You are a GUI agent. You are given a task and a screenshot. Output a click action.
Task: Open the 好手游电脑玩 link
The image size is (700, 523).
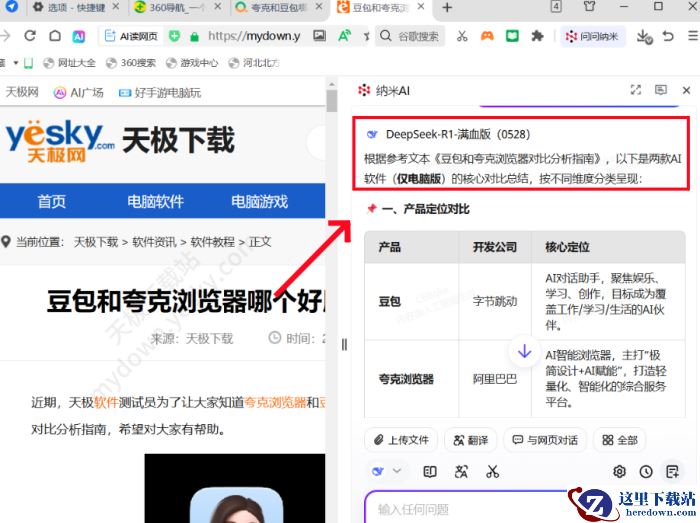[x=160, y=92]
